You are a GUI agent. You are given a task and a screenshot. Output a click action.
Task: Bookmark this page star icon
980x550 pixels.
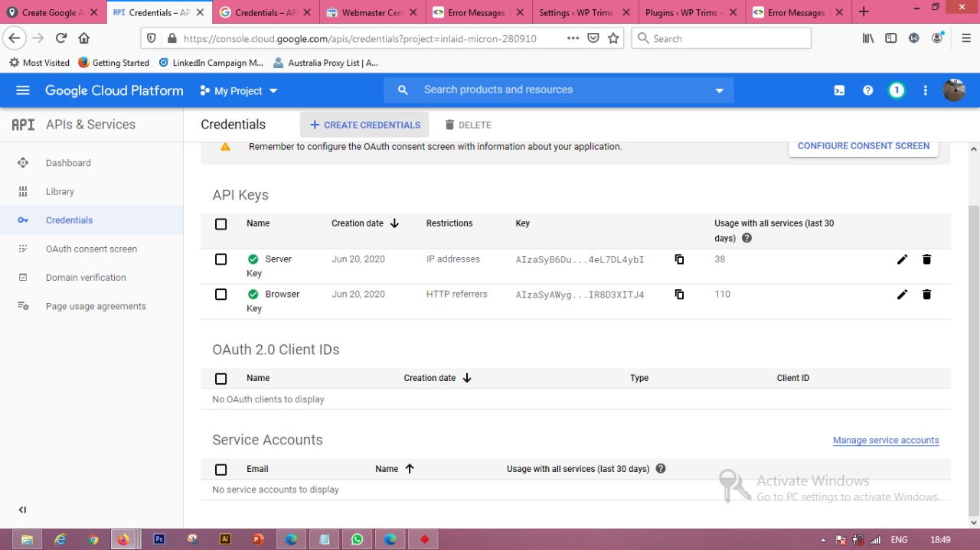click(x=613, y=38)
